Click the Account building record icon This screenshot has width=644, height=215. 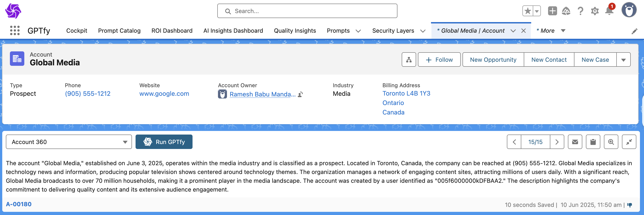point(17,59)
